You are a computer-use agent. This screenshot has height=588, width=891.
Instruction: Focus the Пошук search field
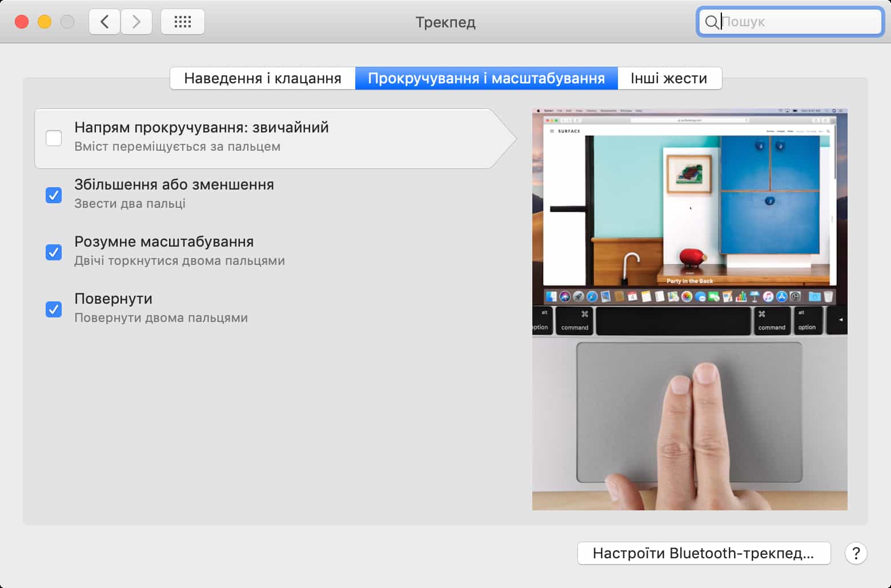tap(798, 22)
